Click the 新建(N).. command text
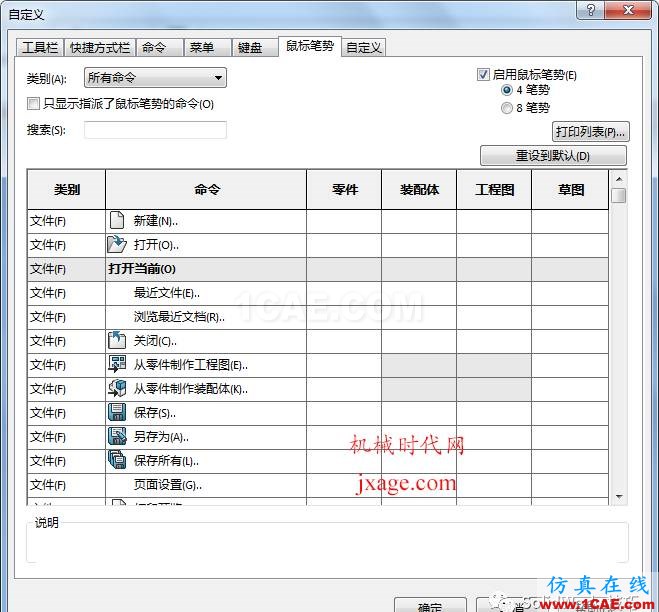The height and width of the screenshot is (612, 659). point(156,221)
